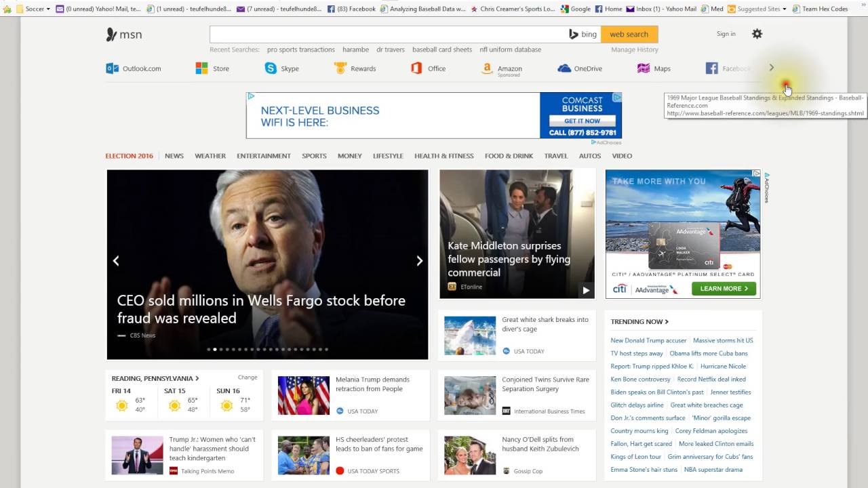868x488 pixels.
Task: Go to the Amazon sponsored icon
Action: (x=486, y=68)
